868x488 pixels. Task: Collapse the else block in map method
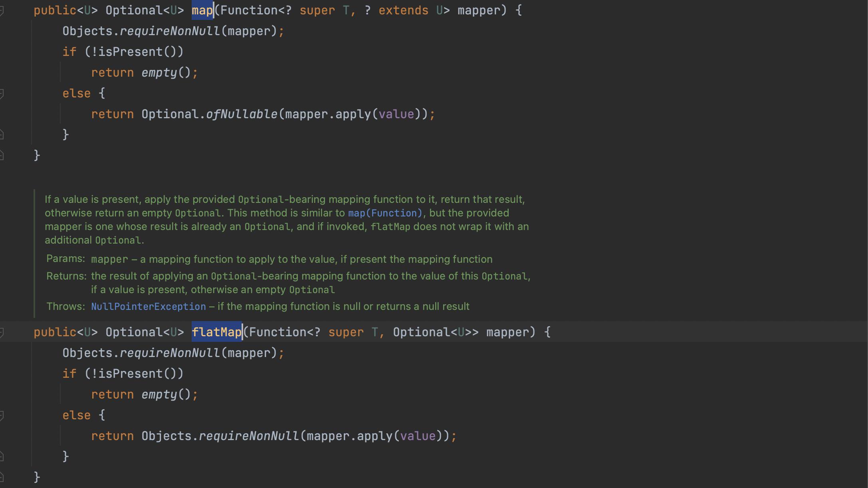2,93
